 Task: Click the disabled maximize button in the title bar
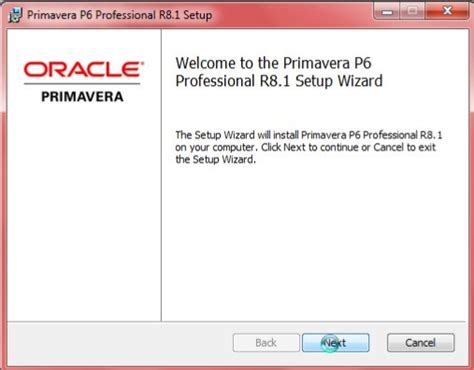(412, 12)
